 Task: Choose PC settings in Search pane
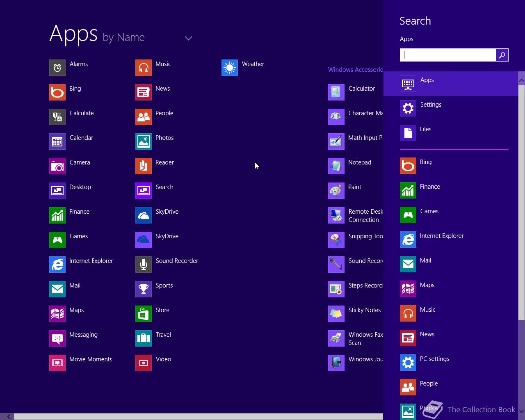pos(451,363)
